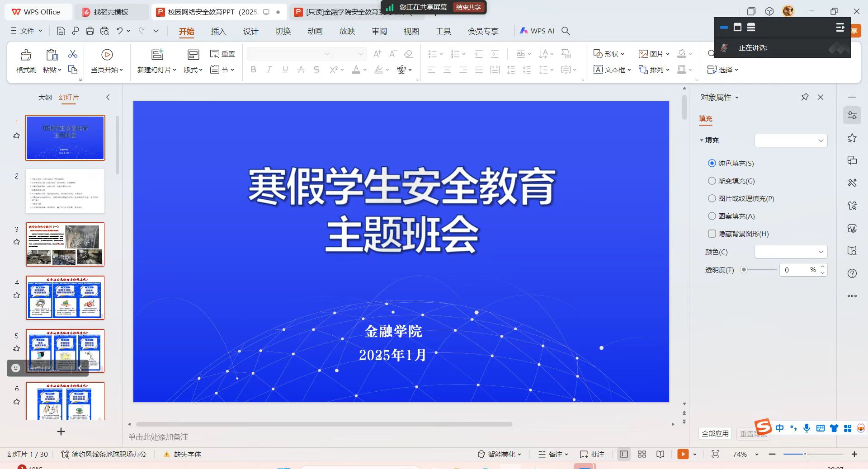Collapse the Fill (填充) section triangle
This screenshot has height=469, width=868.
tap(702, 141)
